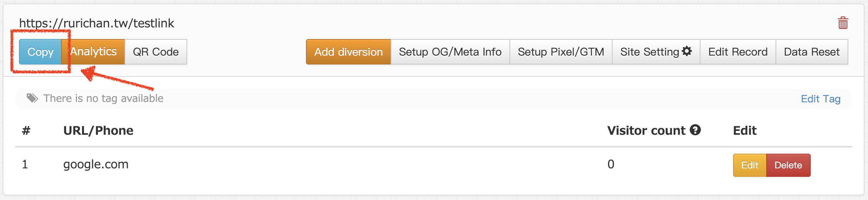The height and width of the screenshot is (200, 868).
Task: Open Setup Pixel/GTM options
Action: point(560,52)
